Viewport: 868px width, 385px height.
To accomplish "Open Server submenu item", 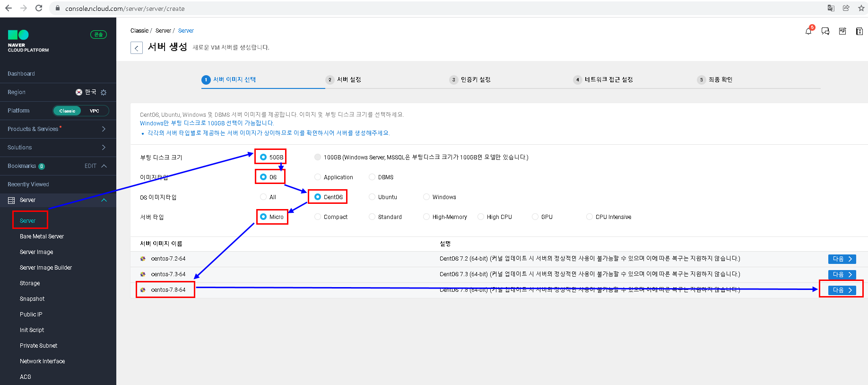I will [27, 221].
